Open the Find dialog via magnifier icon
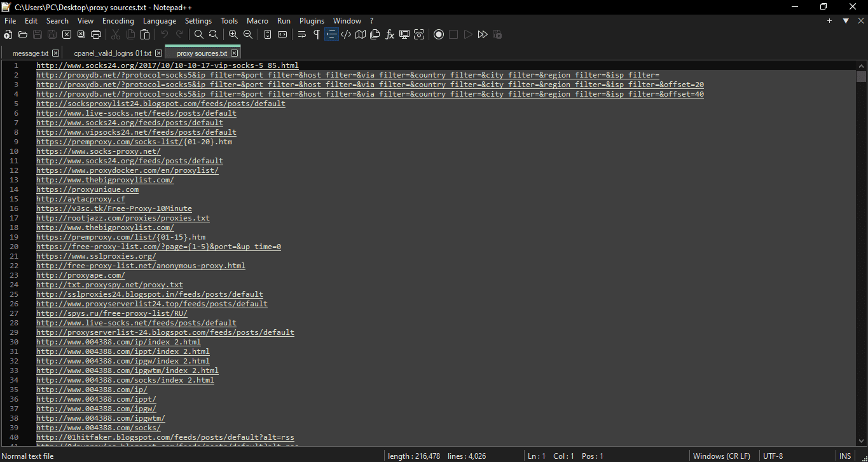Viewport: 868px width, 462px height. [198, 34]
